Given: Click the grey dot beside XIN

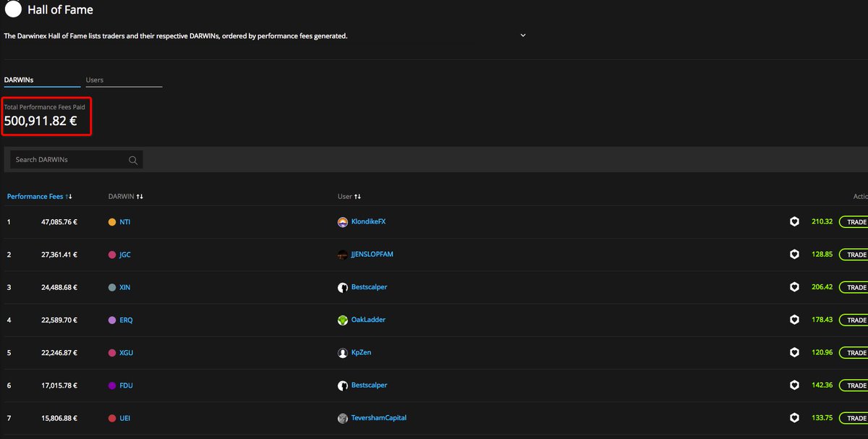Looking at the screenshot, I should (111, 287).
